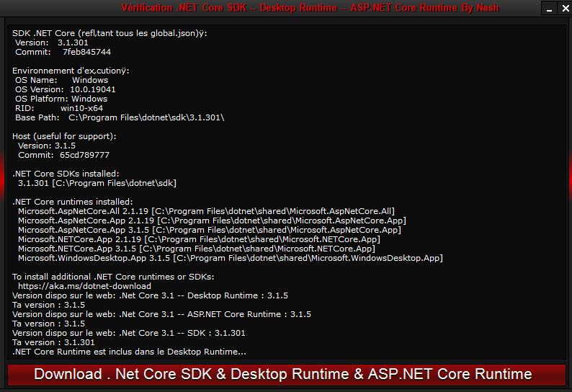Screen dimensions: 572x392
Task: Click the 'Ta version : 3.1.301' line
Action: click(x=53, y=342)
